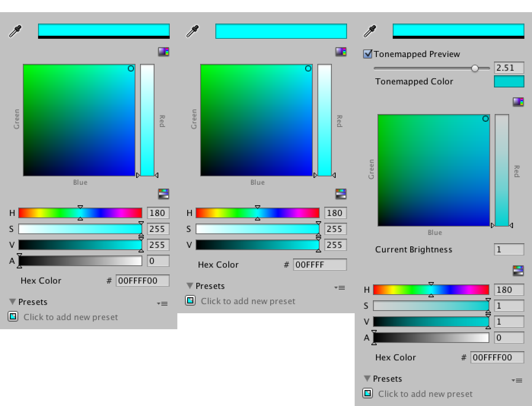Collapse Presets section in left panel
This screenshot has height=406, width=532.
(x=13, y=302)
